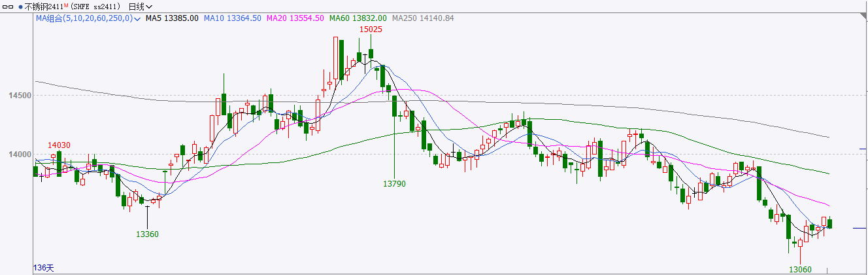Click the 15025 peak price label
The height and width of the screenshot is (275, 868).
(371, 29)
